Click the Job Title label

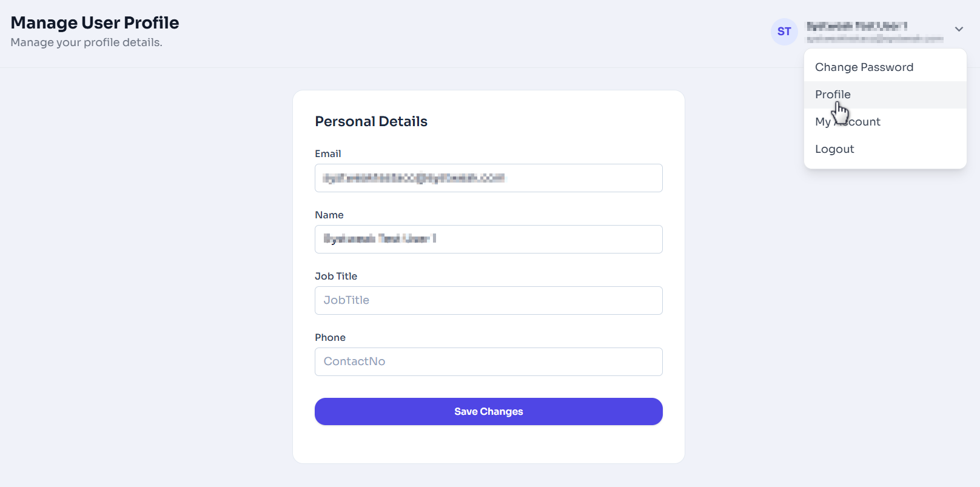[x=336, y=276]
